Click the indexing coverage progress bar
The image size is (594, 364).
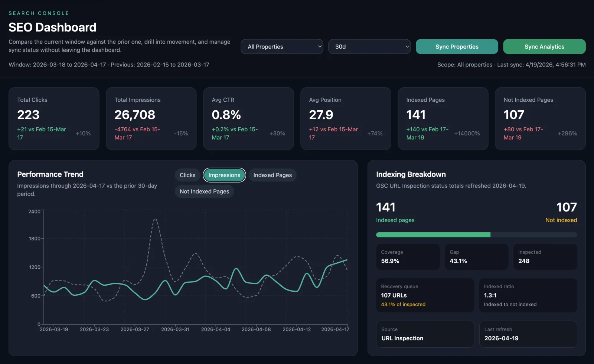[x=476, y=235]
